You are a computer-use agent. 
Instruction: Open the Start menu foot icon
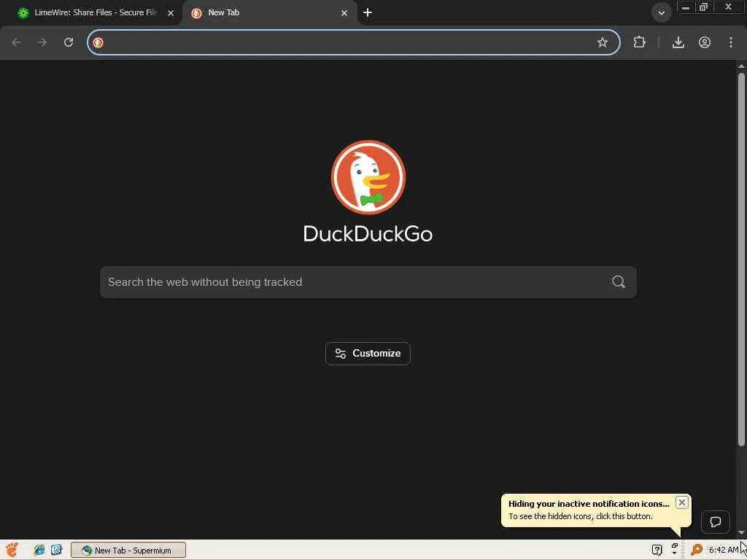click(x=12, y=550)
